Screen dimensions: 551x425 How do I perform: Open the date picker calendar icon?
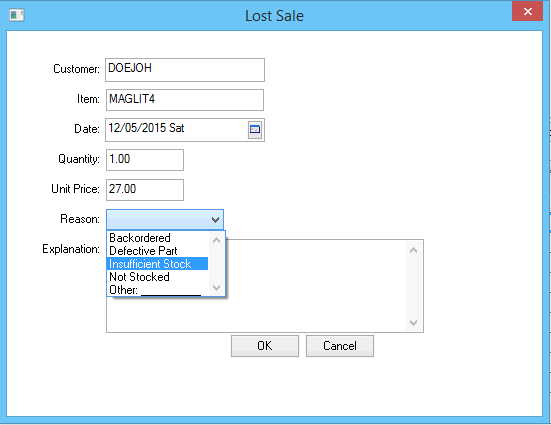(x=255, y=130)
